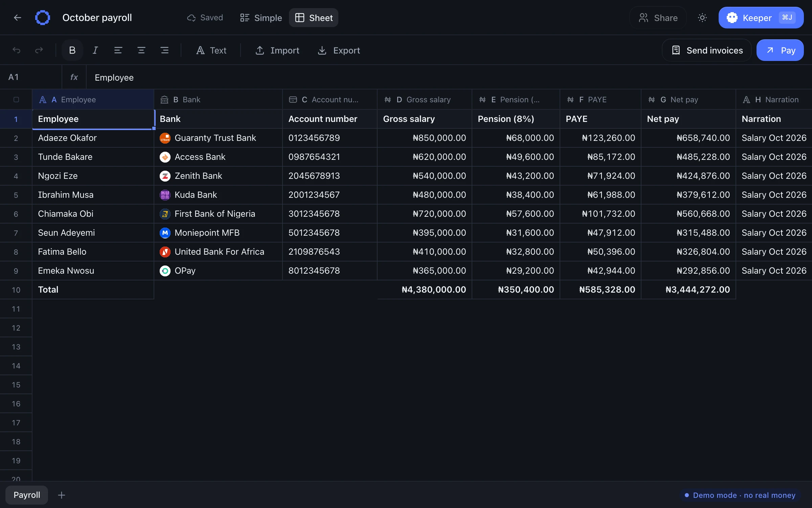
Task: Align text right
Action: (165, 50)
